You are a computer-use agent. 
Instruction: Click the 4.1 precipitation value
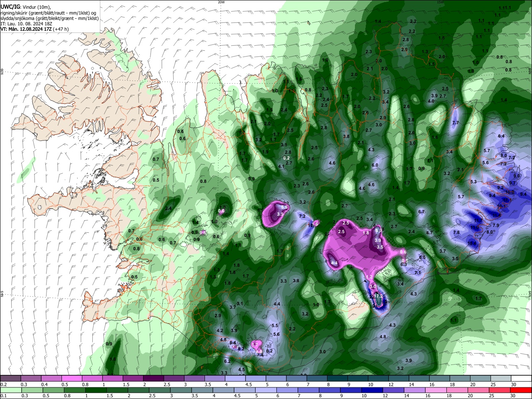pos(281,166)
